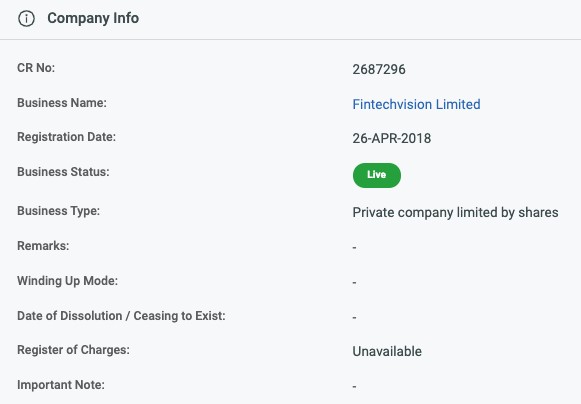Click the Important Note label
This screenshot has width=581, height=404.
(61, 384)
